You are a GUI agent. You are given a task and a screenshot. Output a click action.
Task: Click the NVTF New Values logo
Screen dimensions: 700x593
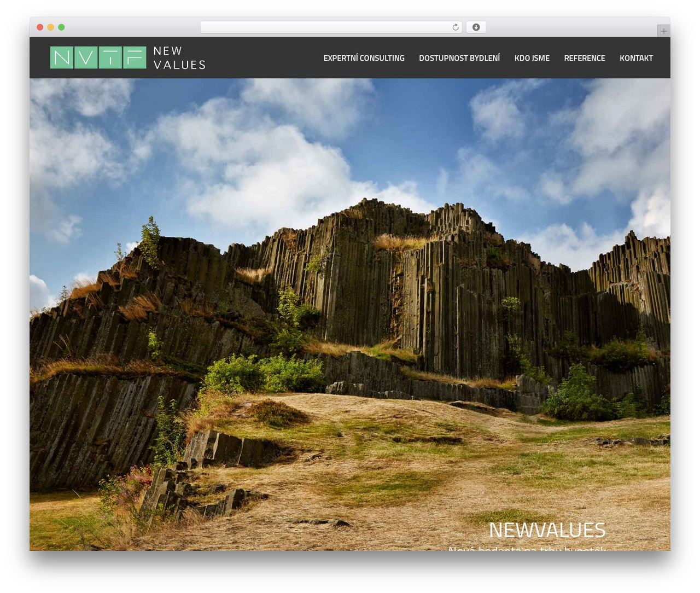click(127, 57)
